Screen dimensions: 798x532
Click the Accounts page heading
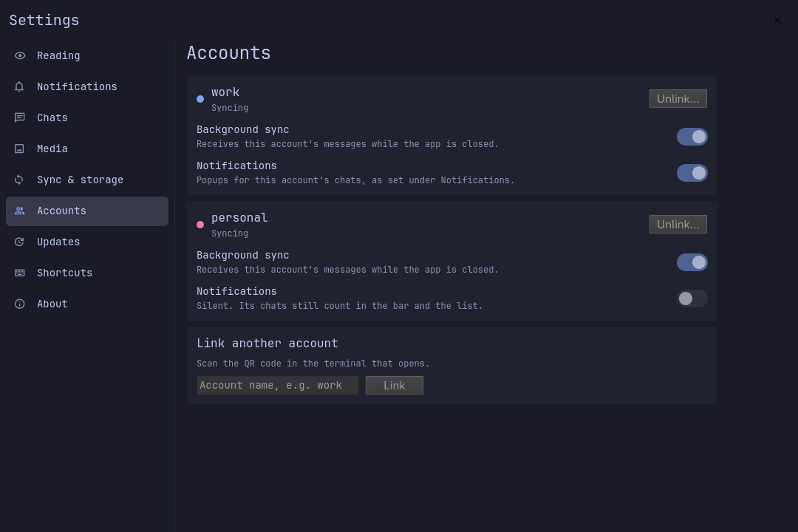[x=228, y=53]
